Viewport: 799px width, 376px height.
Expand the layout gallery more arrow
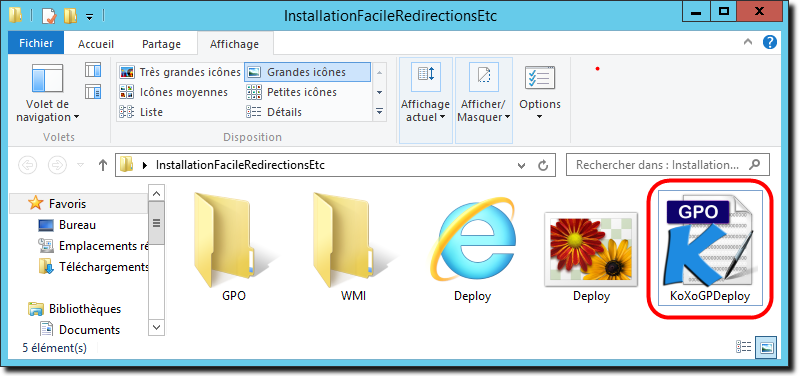pos(379,112)
